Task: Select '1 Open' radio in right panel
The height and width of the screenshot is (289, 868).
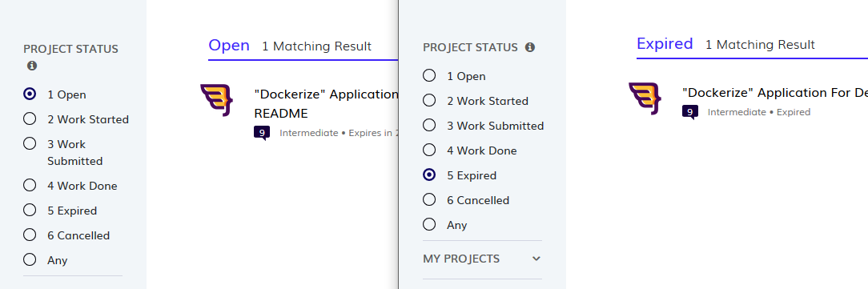Action: click(429, 75)
